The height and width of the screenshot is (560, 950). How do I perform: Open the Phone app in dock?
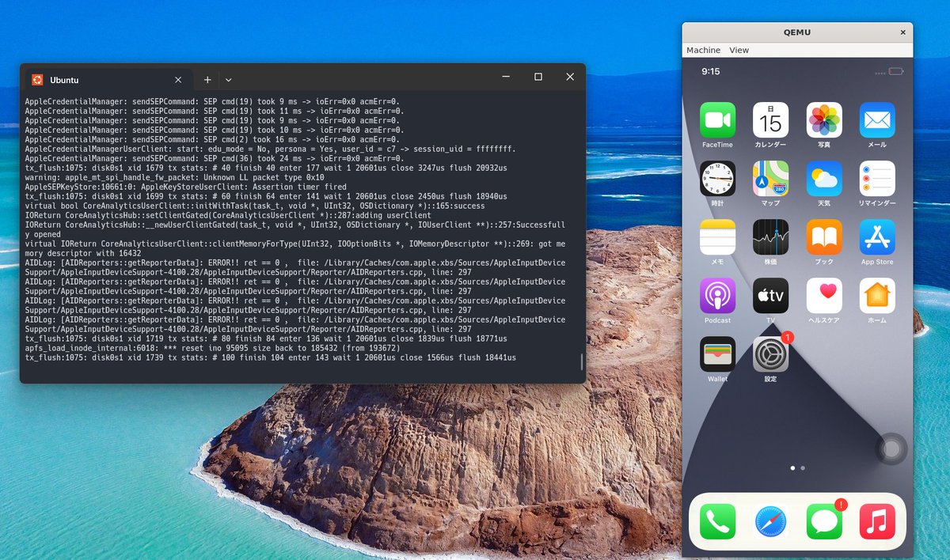click(717, 522)
